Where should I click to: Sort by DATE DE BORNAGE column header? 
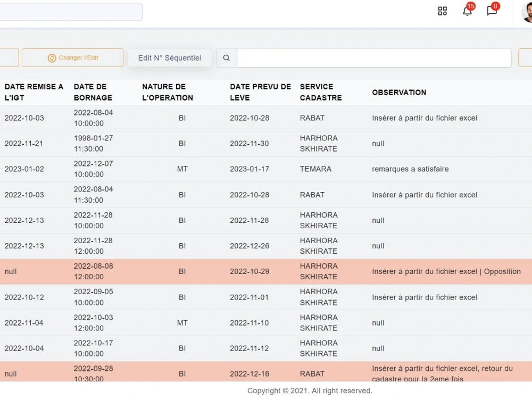coord(93,92)
